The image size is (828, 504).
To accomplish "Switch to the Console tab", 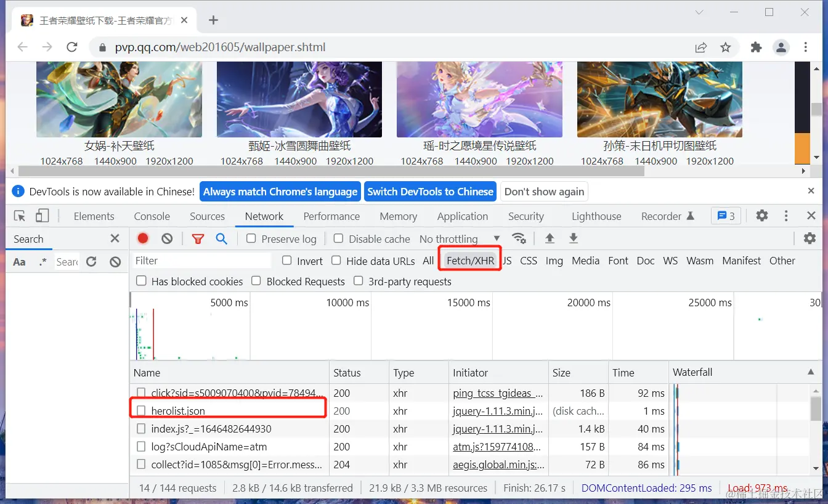I will tap(152, 216).
